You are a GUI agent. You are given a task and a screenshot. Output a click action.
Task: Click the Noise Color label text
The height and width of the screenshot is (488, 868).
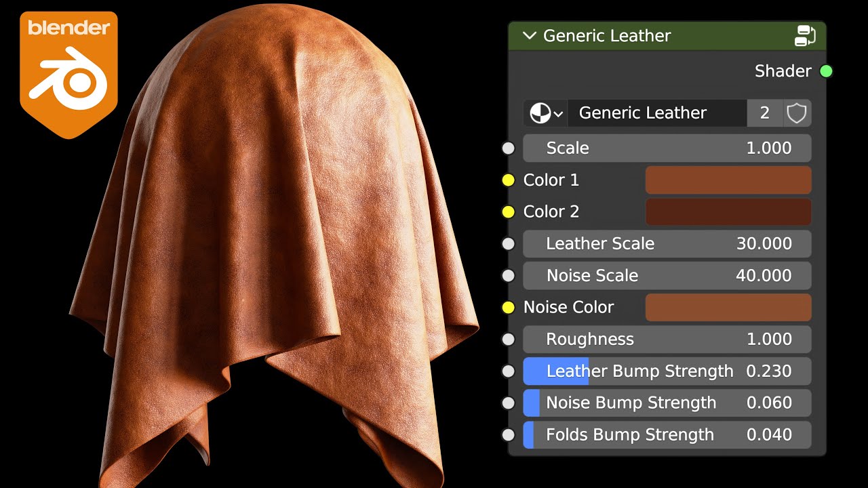coord(568,308)
